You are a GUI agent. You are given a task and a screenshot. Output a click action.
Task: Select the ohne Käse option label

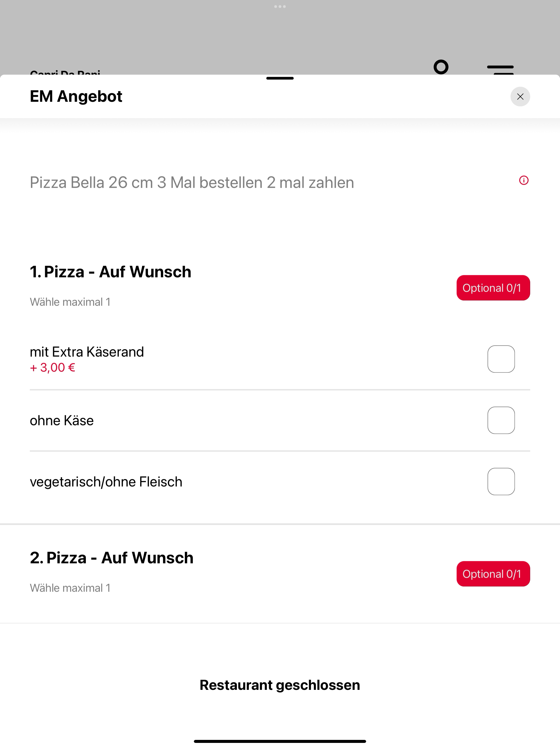pos(62,421)
